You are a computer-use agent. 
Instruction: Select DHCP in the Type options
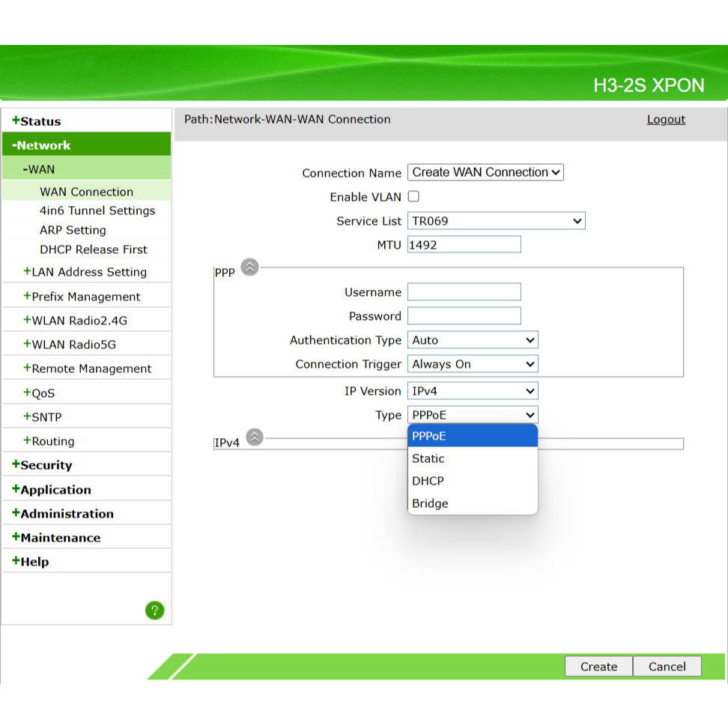click(428, 481)
